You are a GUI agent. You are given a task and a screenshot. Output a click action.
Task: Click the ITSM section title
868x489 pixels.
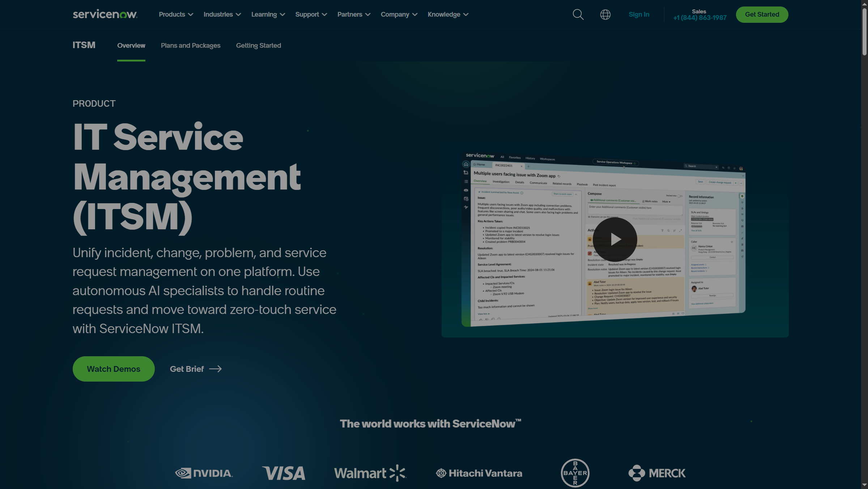(84, 45)
